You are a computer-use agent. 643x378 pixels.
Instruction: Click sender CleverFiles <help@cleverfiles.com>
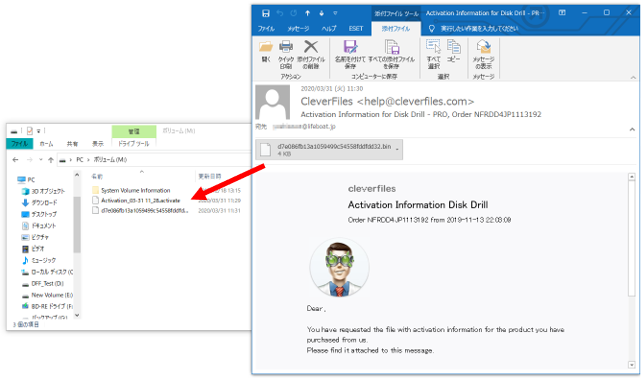pyautogui.click(x=387, y=101)
